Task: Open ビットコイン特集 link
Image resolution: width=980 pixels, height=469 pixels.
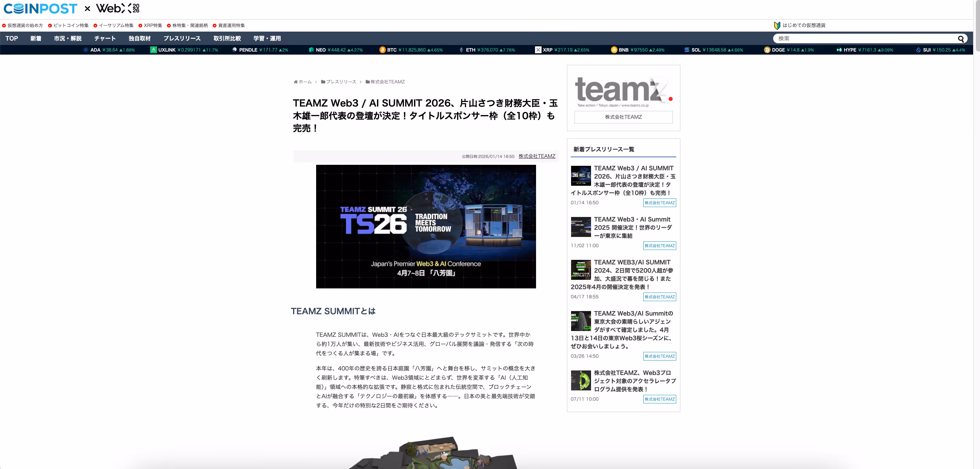Action: (x=71, y=25)
